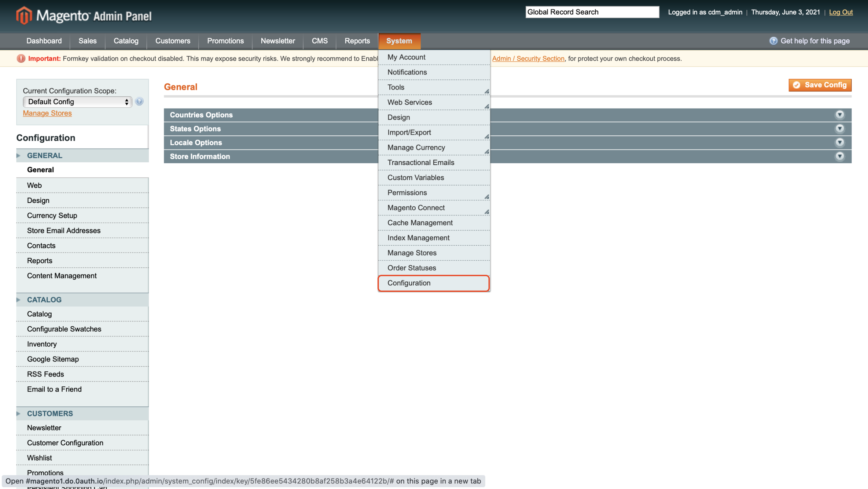Open the Newsletter top menu
Screen dimensions: 868x489
[278, 41]
